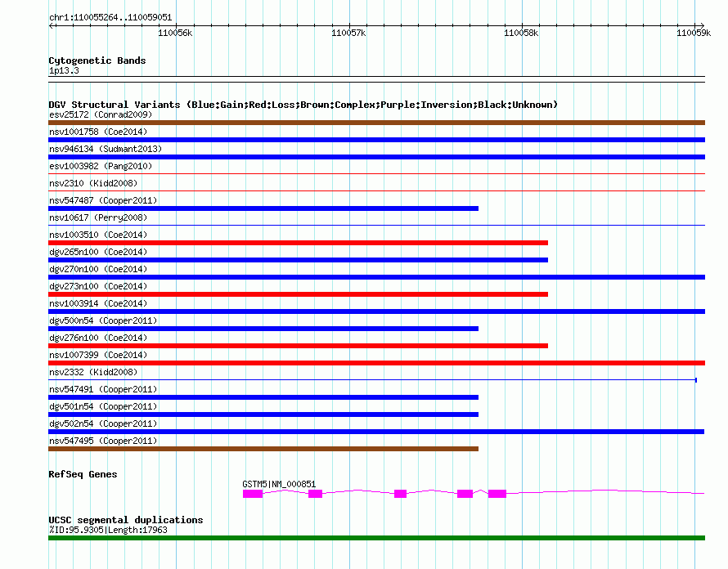
Task: Click the nsv2310 (Kidd2008) label
Action: (93, 183)
